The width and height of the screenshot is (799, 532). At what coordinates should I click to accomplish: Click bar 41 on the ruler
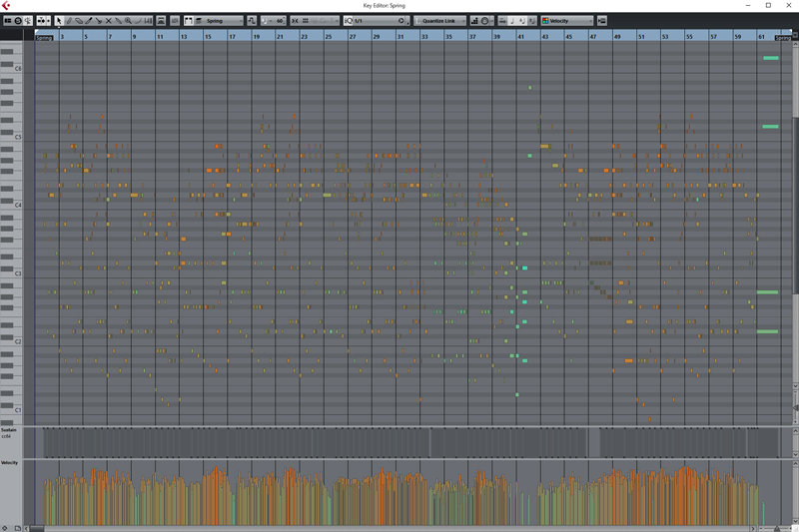(520, 37)
